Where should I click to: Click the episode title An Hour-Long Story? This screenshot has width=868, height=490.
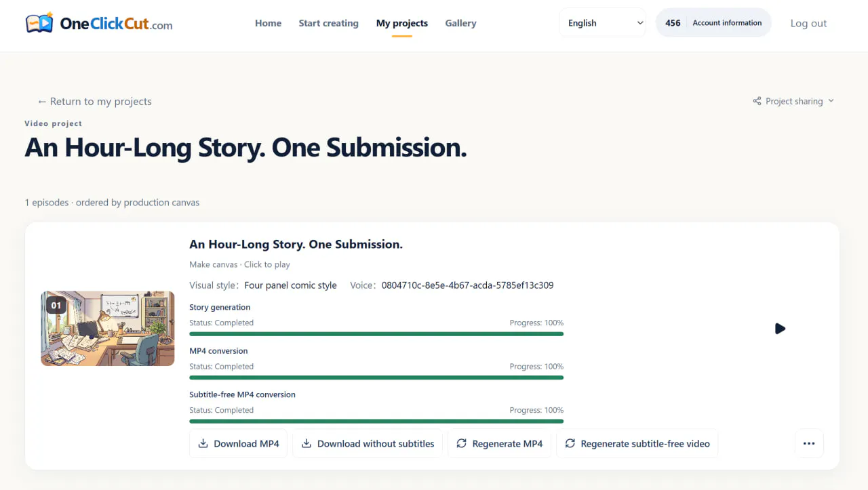tap(296, 244)
